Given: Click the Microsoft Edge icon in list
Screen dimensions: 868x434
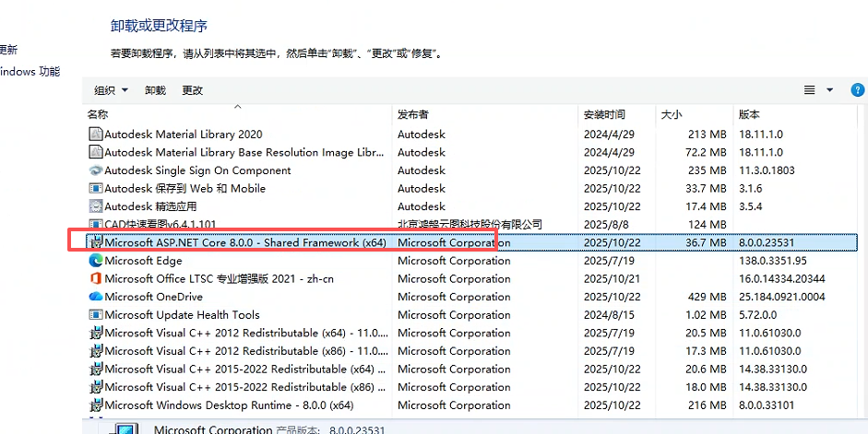Looking at the screenshot, I should (95, 261).
